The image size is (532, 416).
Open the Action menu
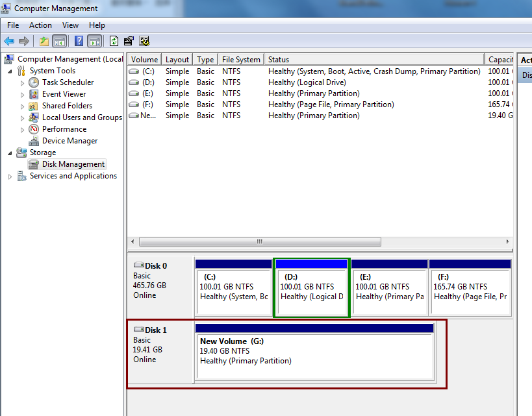point(40,25)
